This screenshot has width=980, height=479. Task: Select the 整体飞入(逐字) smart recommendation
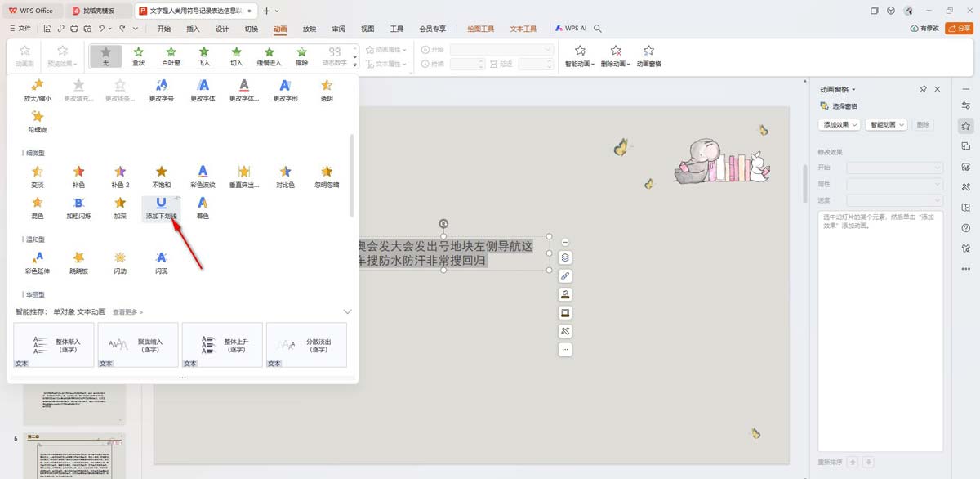point(53,343)
